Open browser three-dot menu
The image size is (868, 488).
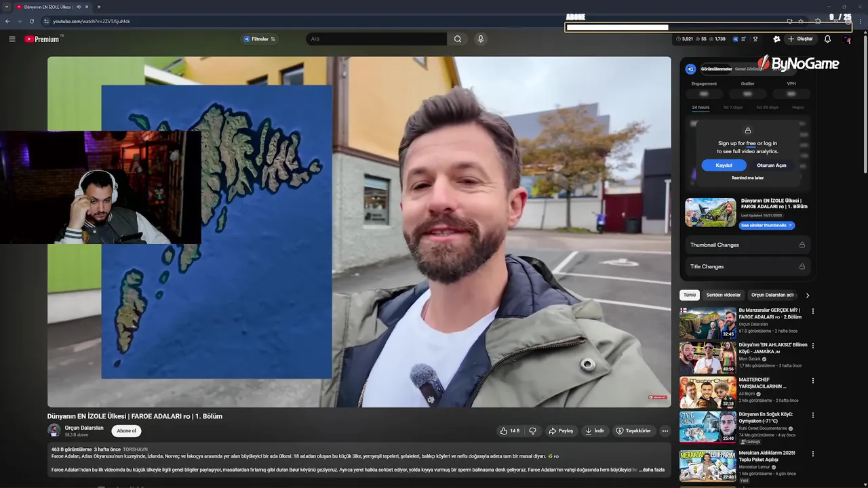(x=861, y=21)
